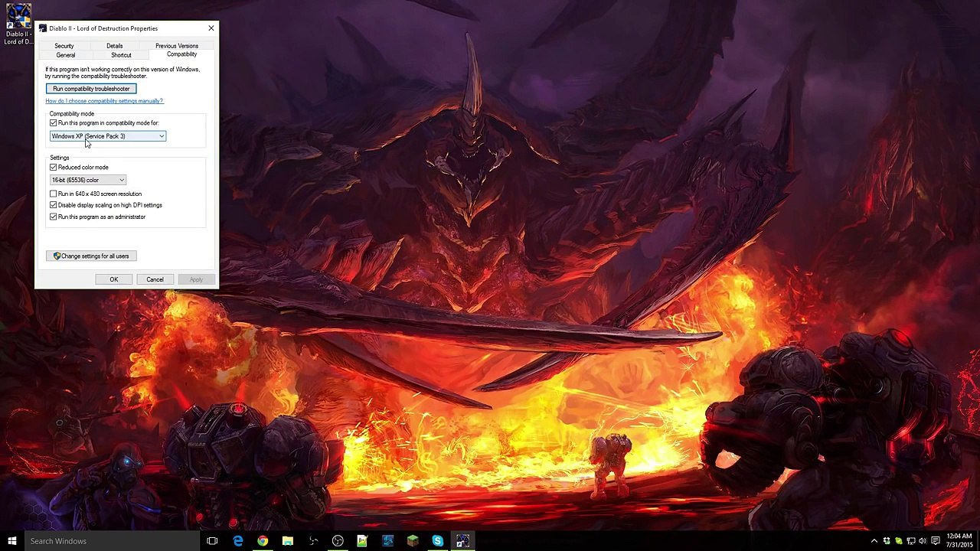Show hidden system tray icons
Screen dimensions: 980x551
tap(874, 541)
